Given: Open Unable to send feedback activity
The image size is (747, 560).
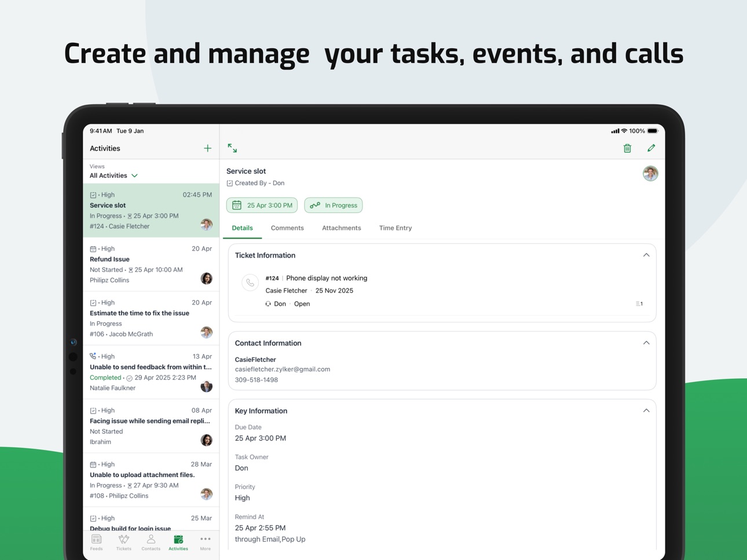Looking at the screenshot, I should tap(151, 372).
